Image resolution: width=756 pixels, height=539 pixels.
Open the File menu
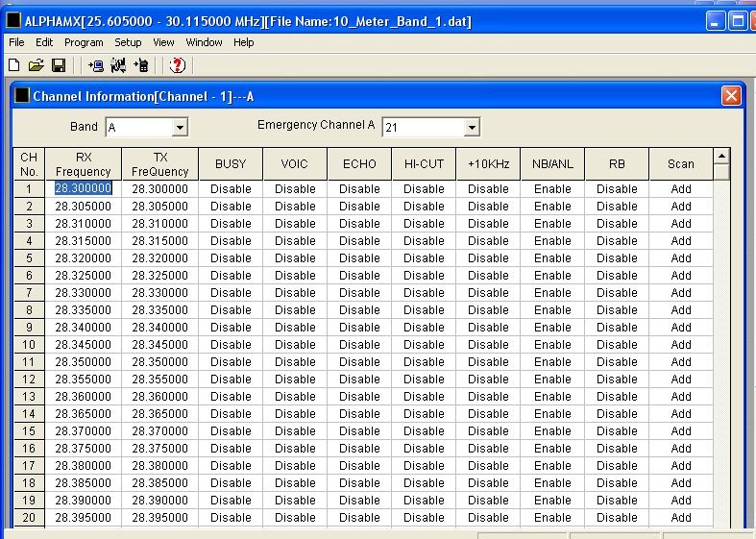coord(16,42)
